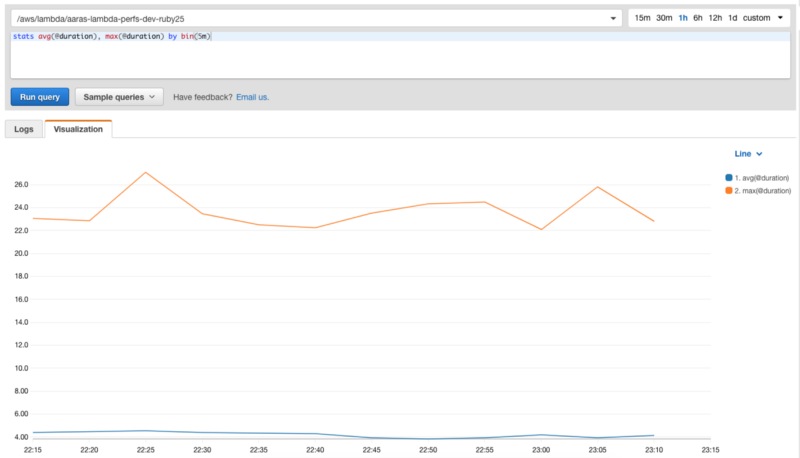Choose the 15m time range
This screenshot has height=458, width=800.
[x=642, y=18]
